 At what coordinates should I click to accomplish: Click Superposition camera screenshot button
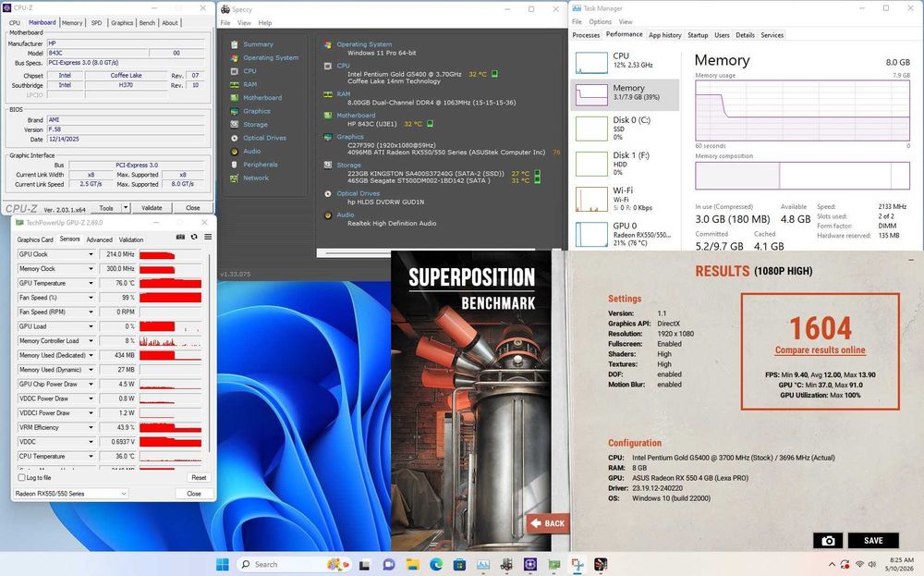click(x=828, y=541)
